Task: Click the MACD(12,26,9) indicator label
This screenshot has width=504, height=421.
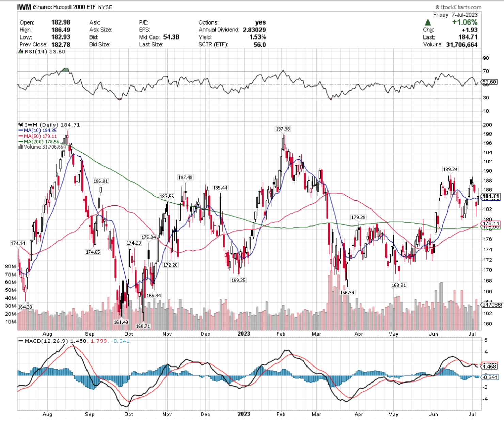Action: [47, 341]
